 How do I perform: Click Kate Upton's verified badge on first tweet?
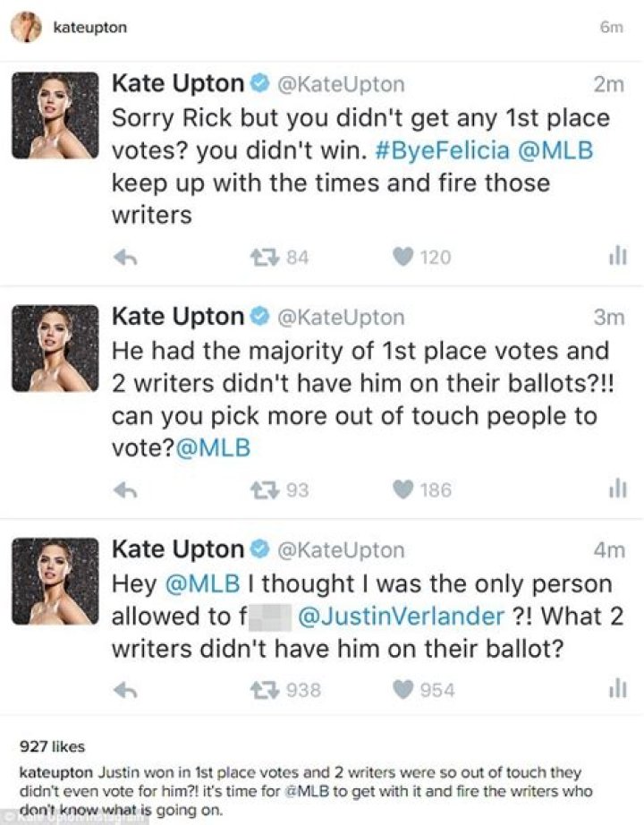(x=260, y=84)
